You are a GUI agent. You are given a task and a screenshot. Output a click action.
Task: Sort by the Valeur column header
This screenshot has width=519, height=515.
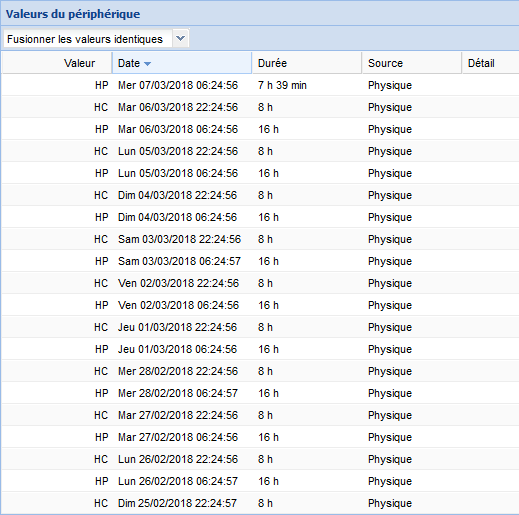[x=57, y=63]
